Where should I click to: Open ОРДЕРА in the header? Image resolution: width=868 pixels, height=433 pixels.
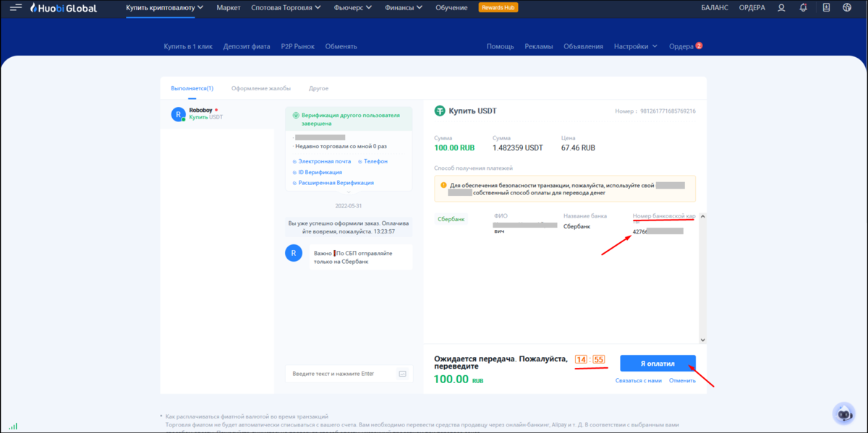[752, 8]
